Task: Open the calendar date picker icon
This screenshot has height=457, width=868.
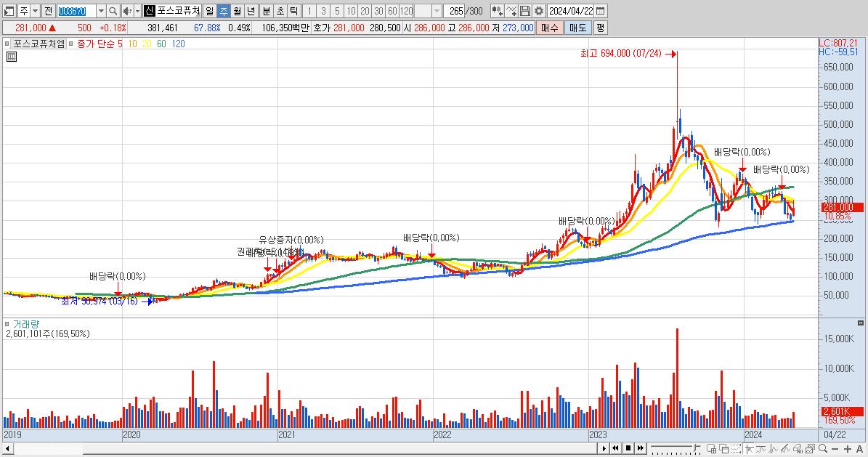Action: pos(600,11)
